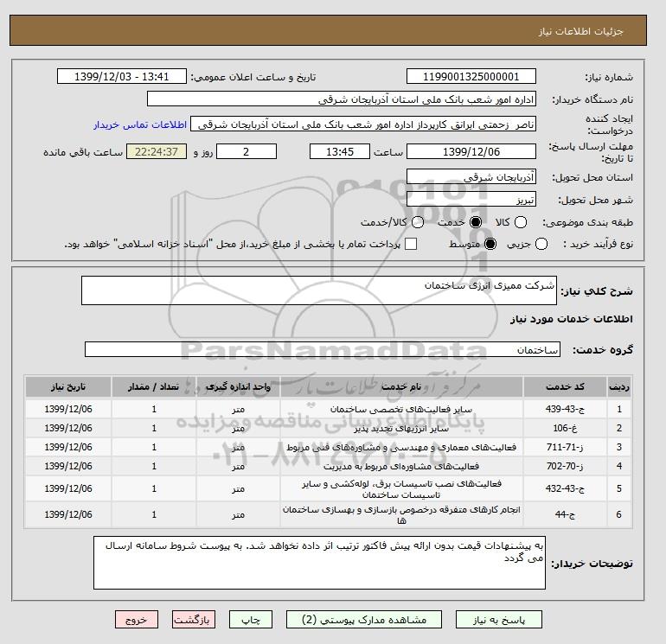Click the request creator field ناصر زحمتی
The image size is (666, 644).
click(363, 124)
